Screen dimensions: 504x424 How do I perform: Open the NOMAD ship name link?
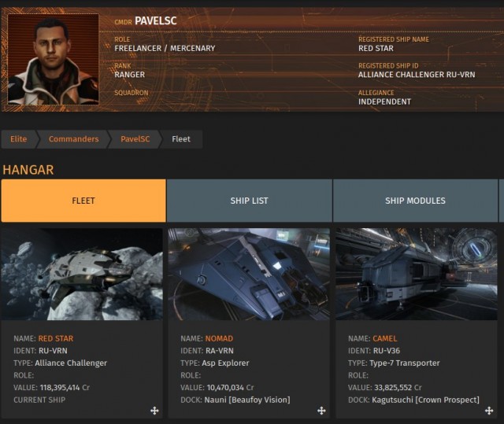tap(219, 338)
